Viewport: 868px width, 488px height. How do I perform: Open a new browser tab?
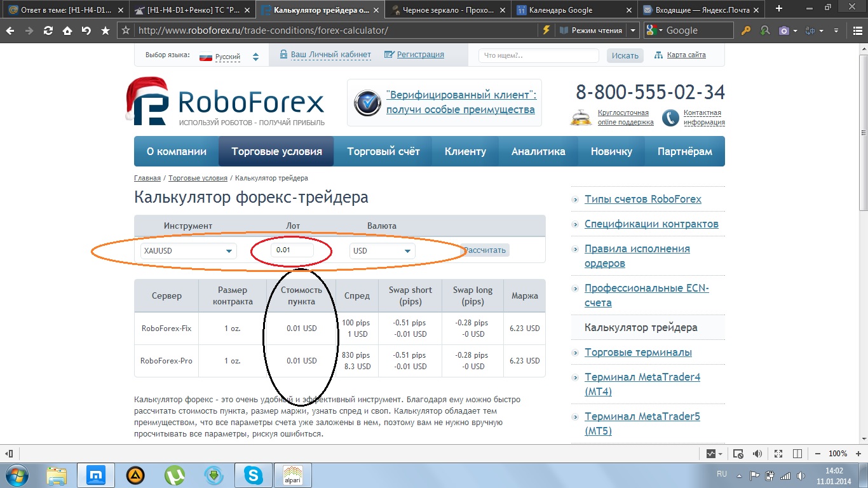click(779, 9)
